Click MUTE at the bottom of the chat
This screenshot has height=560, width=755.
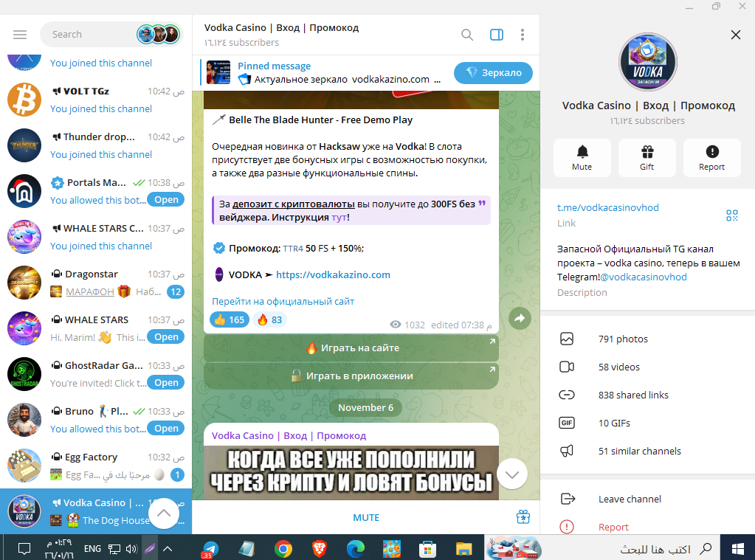366,518
